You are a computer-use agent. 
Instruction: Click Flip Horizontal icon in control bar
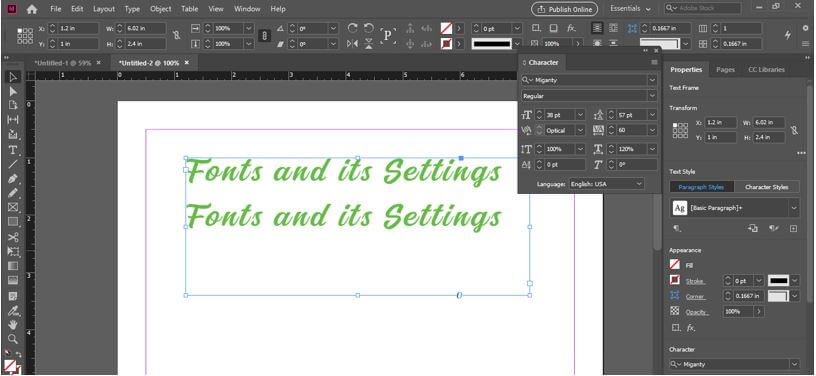click(x=353, y=44)
